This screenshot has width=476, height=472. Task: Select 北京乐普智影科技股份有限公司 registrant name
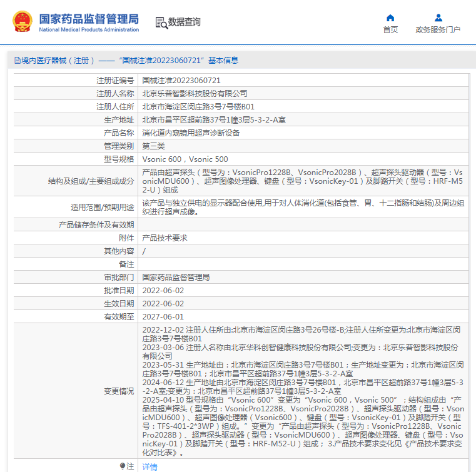coord(195,93)
